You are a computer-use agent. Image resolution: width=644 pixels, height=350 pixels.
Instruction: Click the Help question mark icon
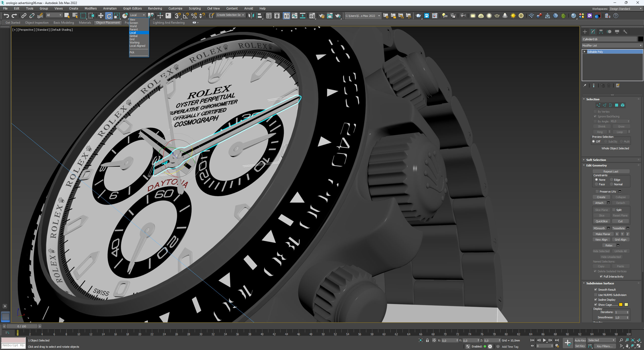coord(616,16)
